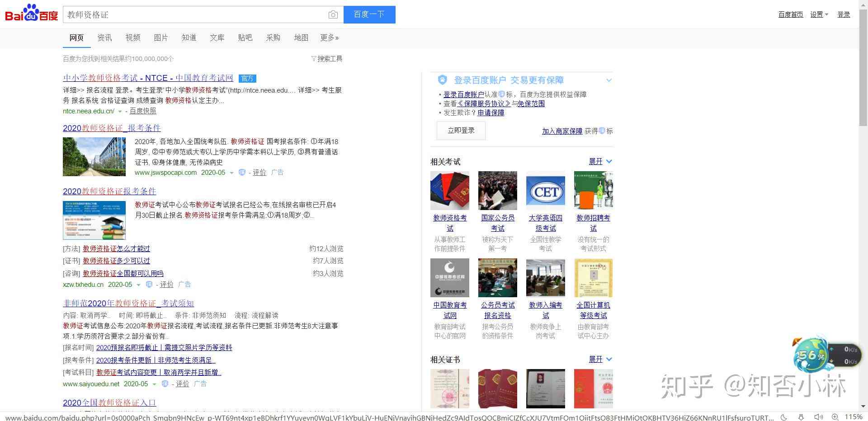The height and width of the screenshot is (421, 868).
Task: Expand arrow next to ntce.neea.edu.cn
Action: (x=120, y=111)
